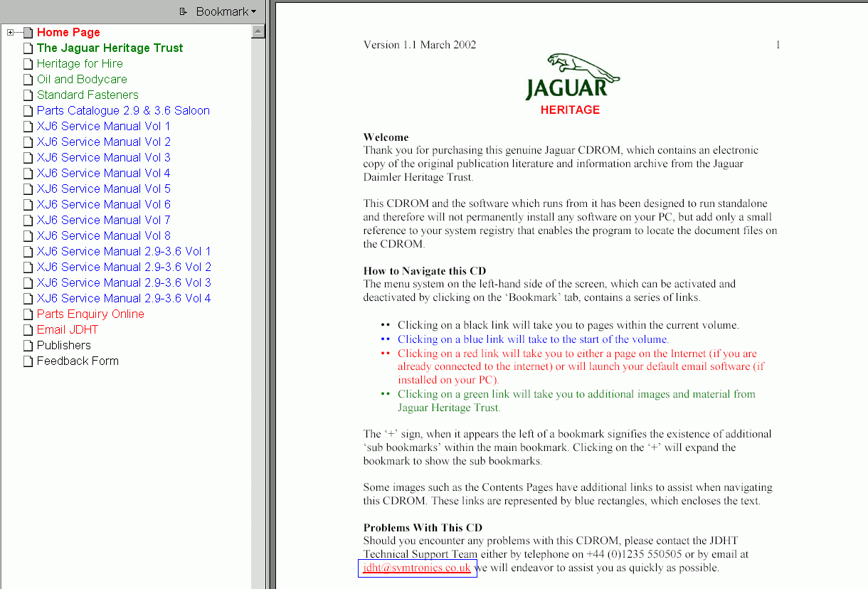Click the XJ6 2.9-3.6 Vol 4 page icon
The height and width of the screenshot is (589, 868).
(x=28, y=298)
